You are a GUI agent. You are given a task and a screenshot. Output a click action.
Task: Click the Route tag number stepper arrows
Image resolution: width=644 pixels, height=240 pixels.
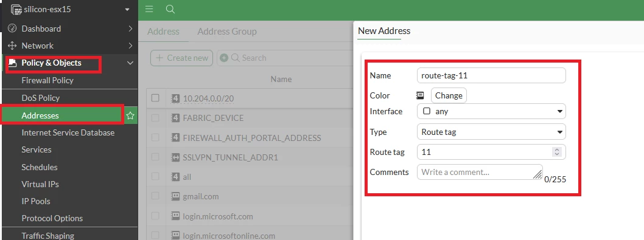pyautogui.click(x=557, y=152)
